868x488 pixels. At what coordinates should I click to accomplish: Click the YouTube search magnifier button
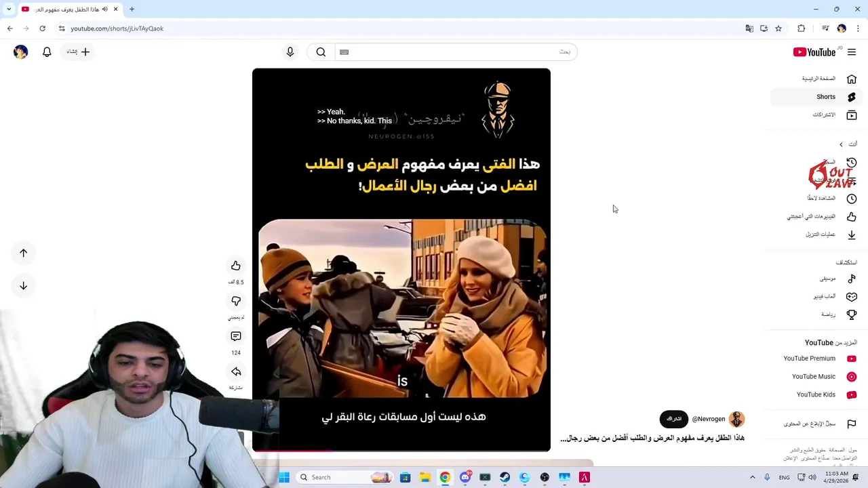click(321, 52)
